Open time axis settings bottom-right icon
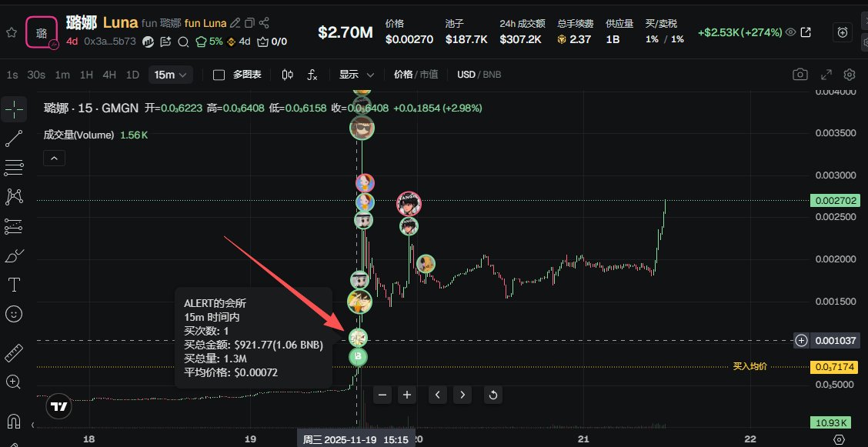 click(x=840, y=439)
